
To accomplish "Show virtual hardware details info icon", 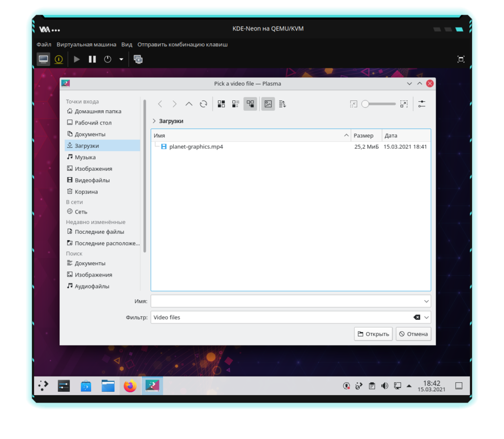I will [x=59, y=59].
